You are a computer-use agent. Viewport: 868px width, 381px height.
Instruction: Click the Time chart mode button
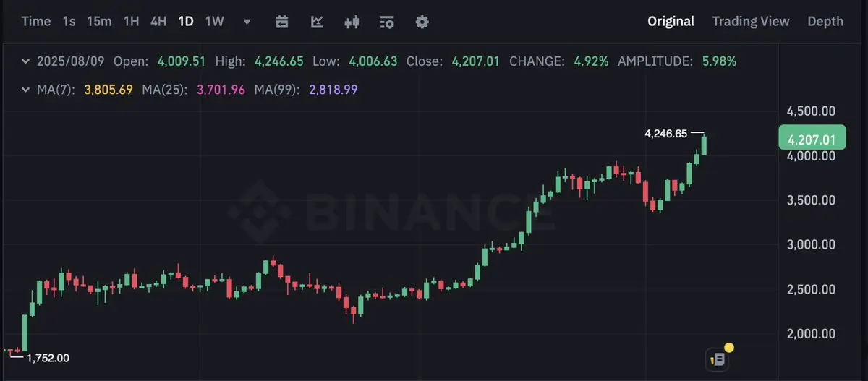36,22
